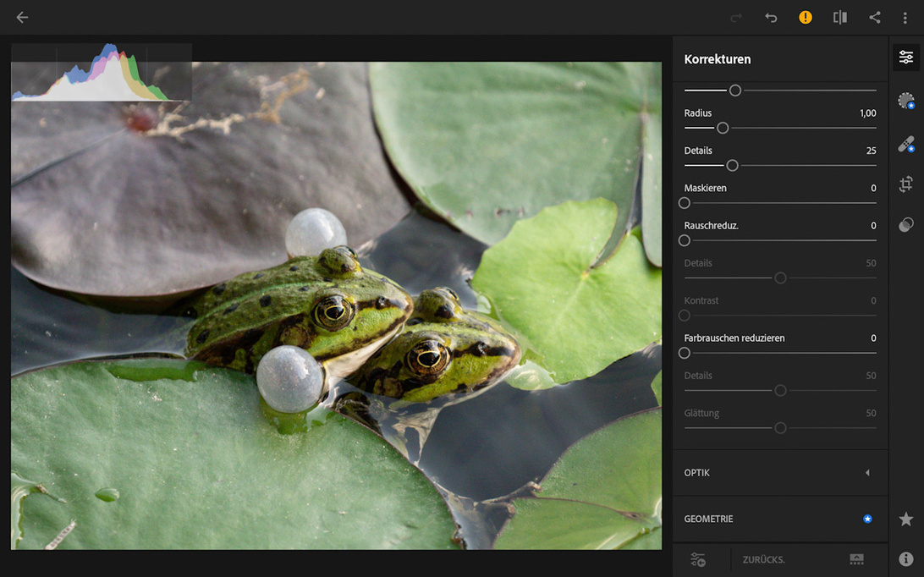Open the star rating panel
This screenshot has height=577, width=924.
906,519
